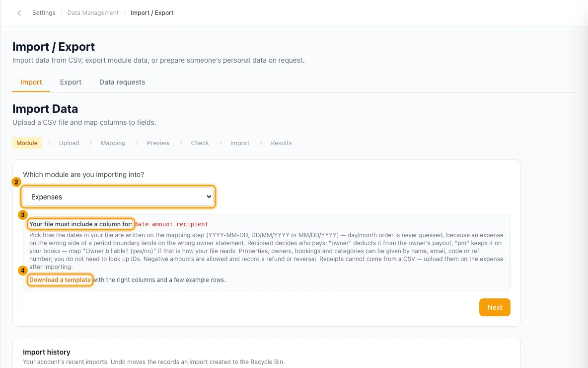588x368 pixels.
Task: Open Settings breadcrumb link
Action: pyautogui.click(x=44, y=13)
